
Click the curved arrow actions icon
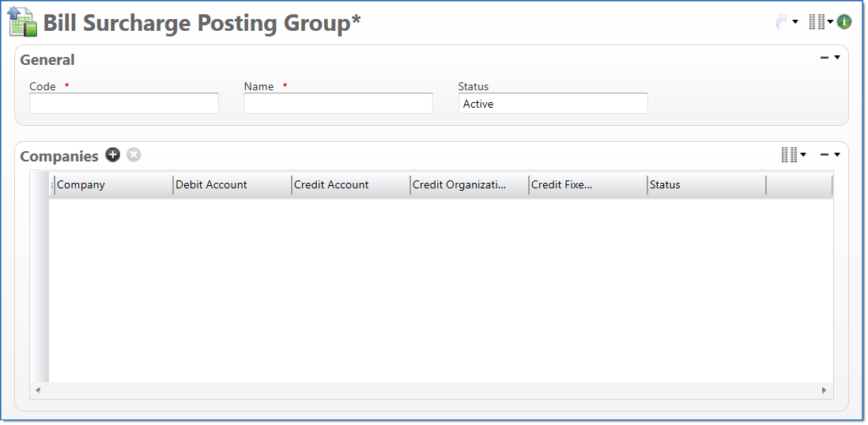(781, 22)
